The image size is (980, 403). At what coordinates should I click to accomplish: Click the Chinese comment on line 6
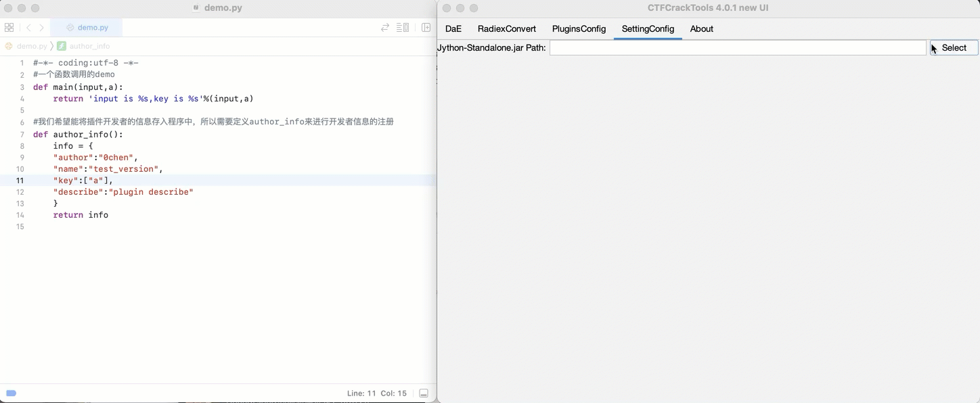coord(213,122)
